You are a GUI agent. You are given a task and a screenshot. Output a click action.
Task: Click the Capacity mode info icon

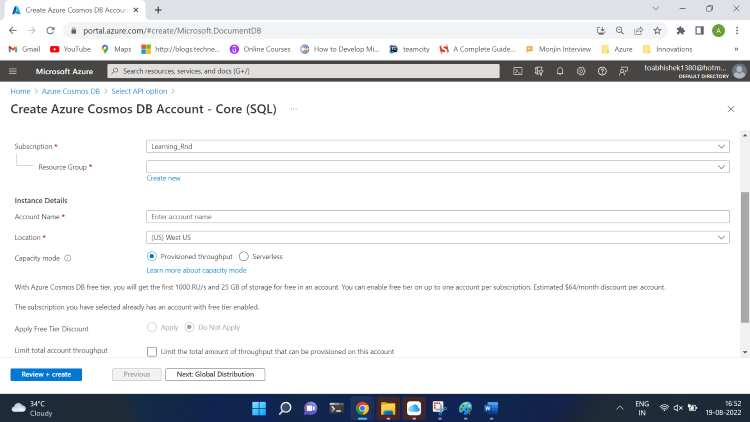point(68,258)
